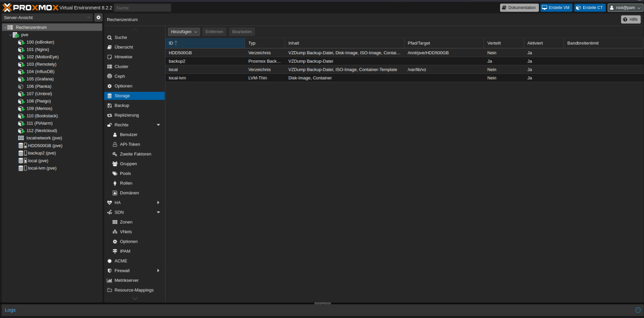Click the ACME certificate icon
The image size is (644, 318).
[110, 261]
